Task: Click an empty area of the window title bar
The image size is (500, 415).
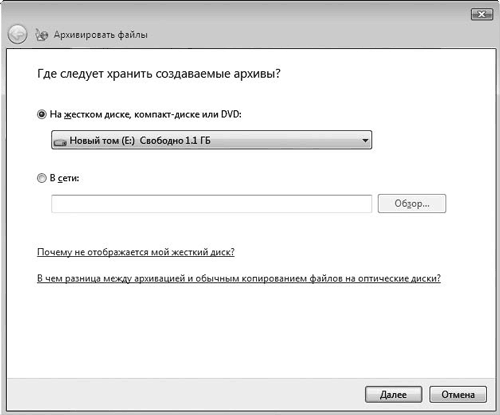Action: [300, 20]
